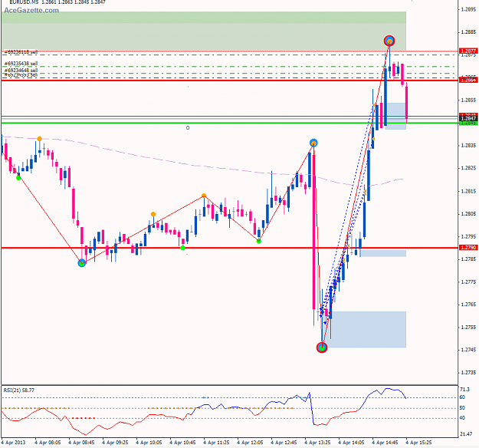Screen dimensions: 479x448
Task: Click the 1.2745 price axis value
Action: coord(468,350)
